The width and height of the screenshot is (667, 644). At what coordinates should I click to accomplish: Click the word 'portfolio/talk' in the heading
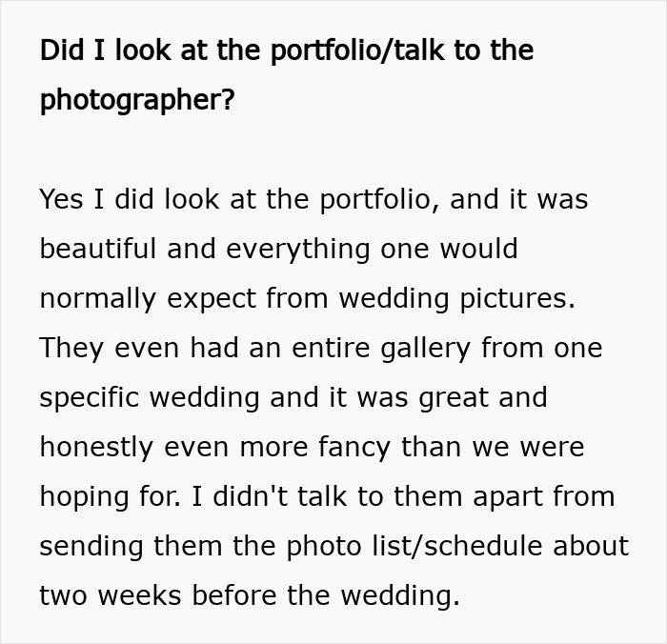(356, 51)
